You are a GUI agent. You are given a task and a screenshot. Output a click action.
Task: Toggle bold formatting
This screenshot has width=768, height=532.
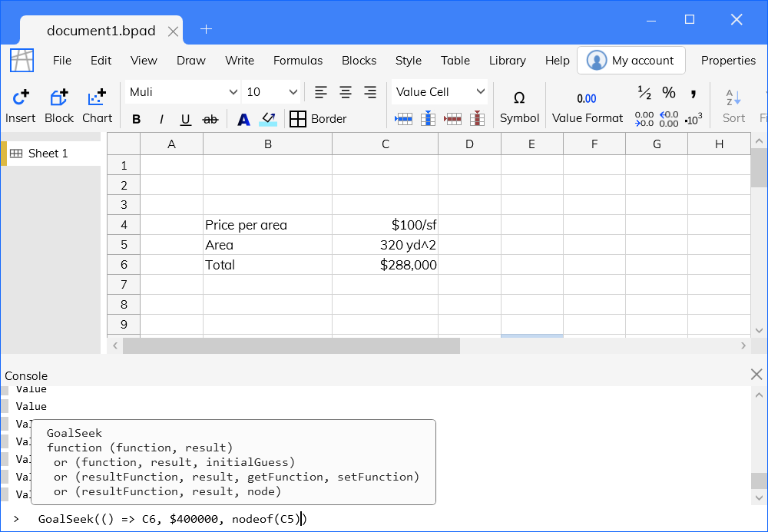137,120
